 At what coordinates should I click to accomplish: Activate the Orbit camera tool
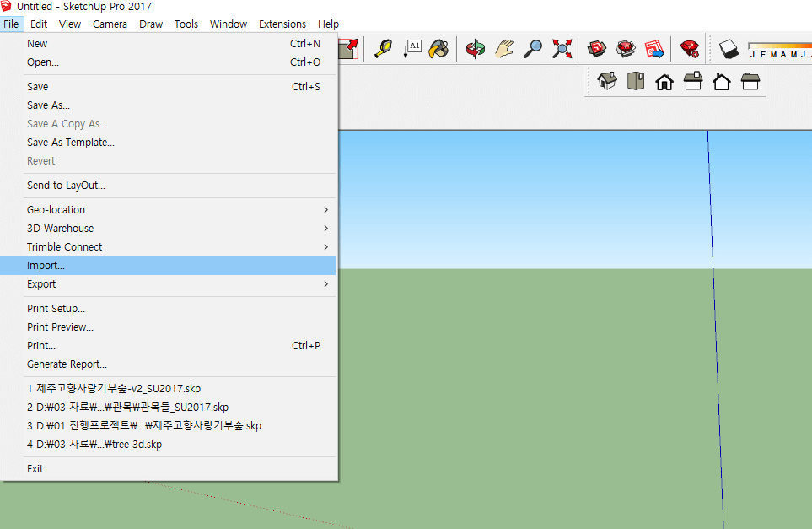coord(475,49)
